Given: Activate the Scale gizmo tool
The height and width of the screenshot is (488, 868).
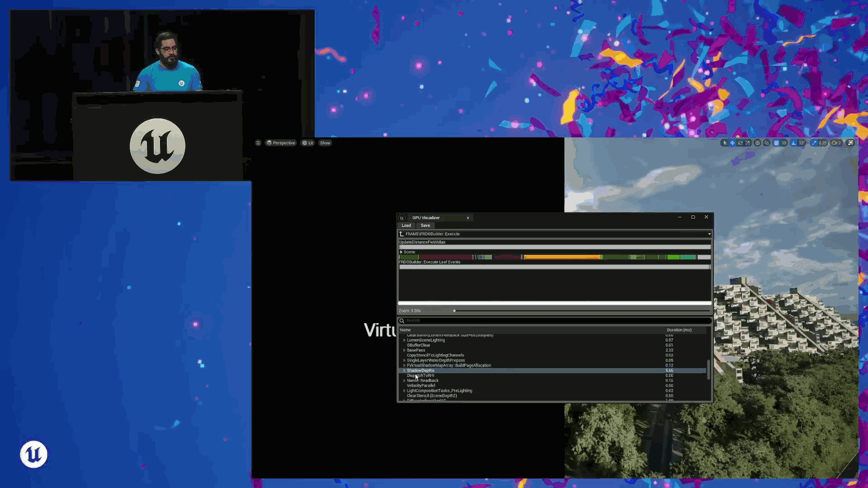Looking at the screenshot, I should tap(748, 143).
